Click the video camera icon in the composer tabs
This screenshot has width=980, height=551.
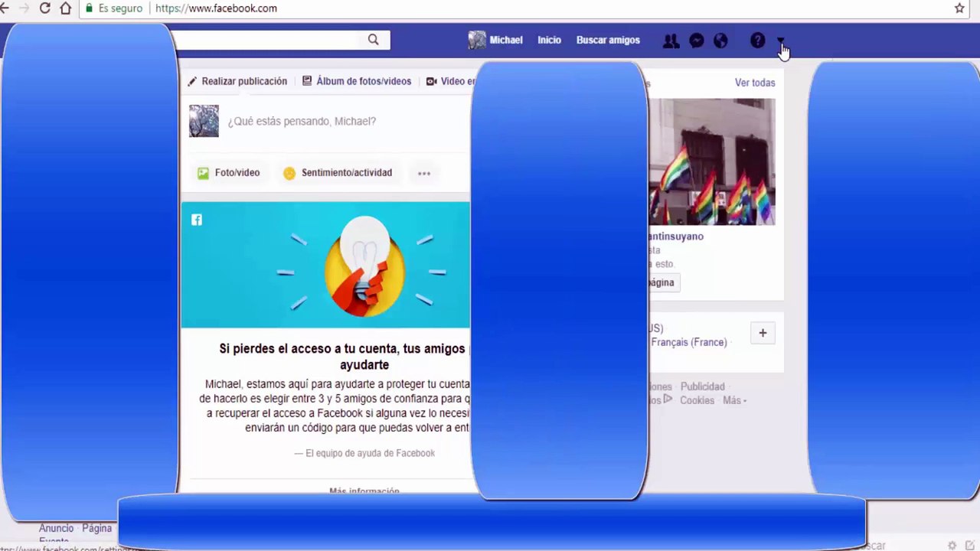coord(432,81)
